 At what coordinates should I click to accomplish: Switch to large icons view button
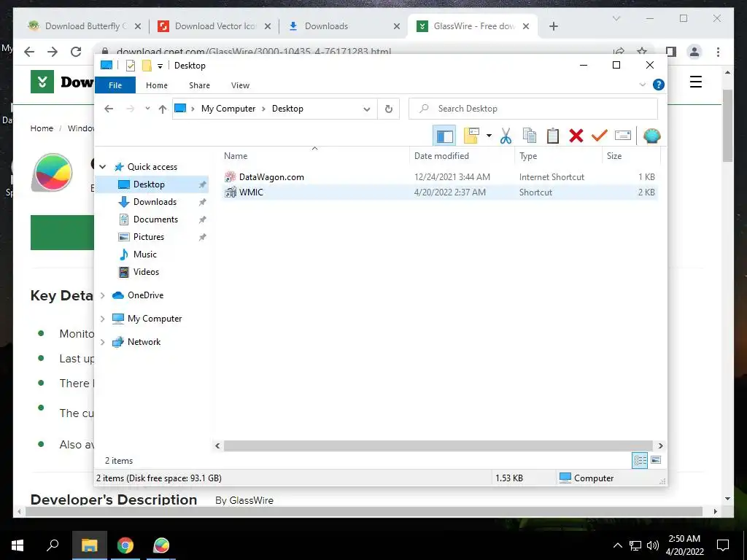[656, 460]
